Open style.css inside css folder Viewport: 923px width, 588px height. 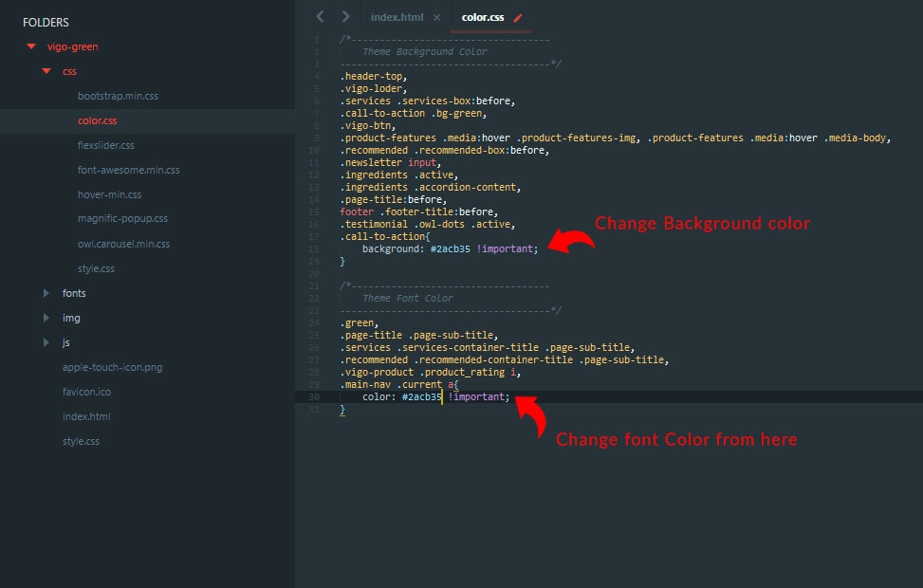click(96, 268)
